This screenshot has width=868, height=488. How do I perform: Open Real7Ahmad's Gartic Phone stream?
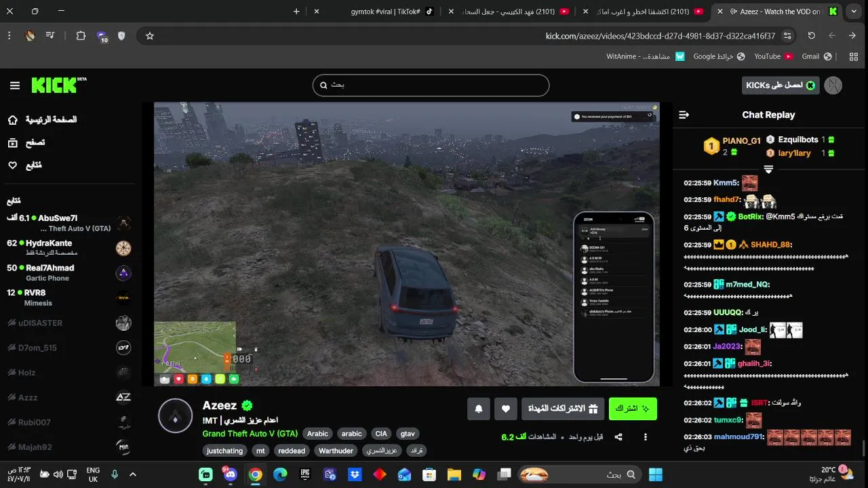click(68, 272)
